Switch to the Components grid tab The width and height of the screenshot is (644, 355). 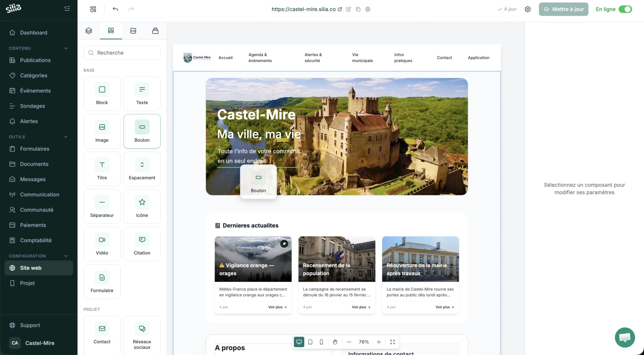111,31
